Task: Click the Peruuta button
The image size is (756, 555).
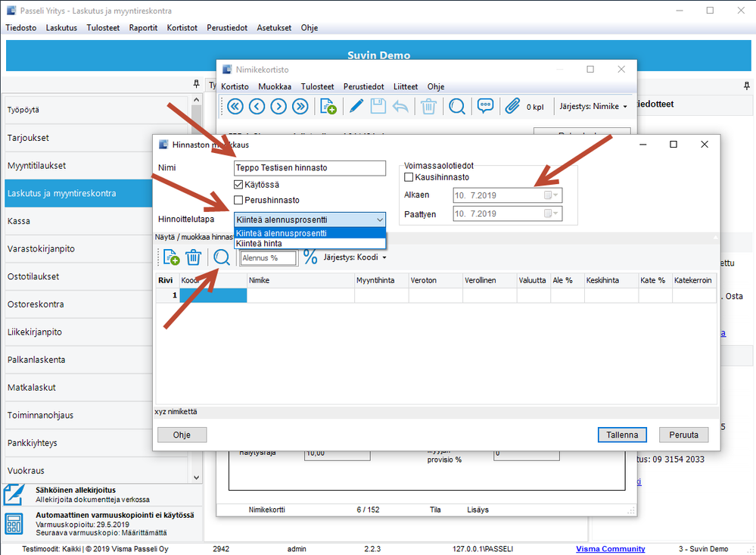Action: tap(683, 435)
